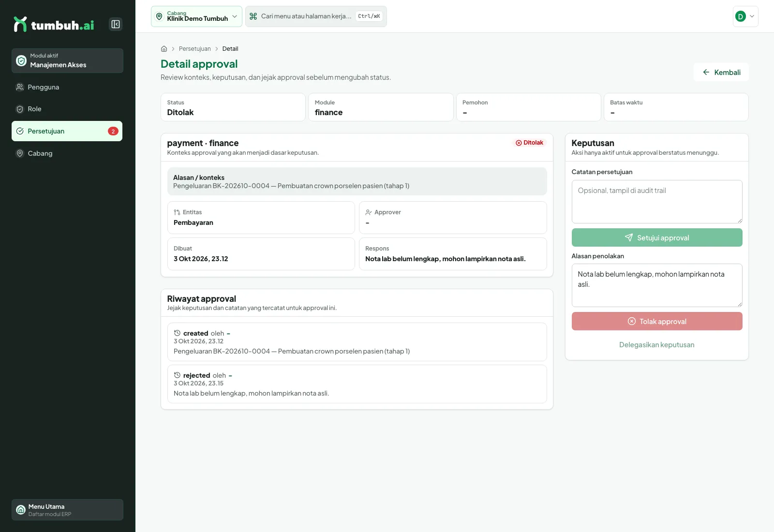Open Cabang in the sidebar
The image size is (774, 532).
click(67, 153)
